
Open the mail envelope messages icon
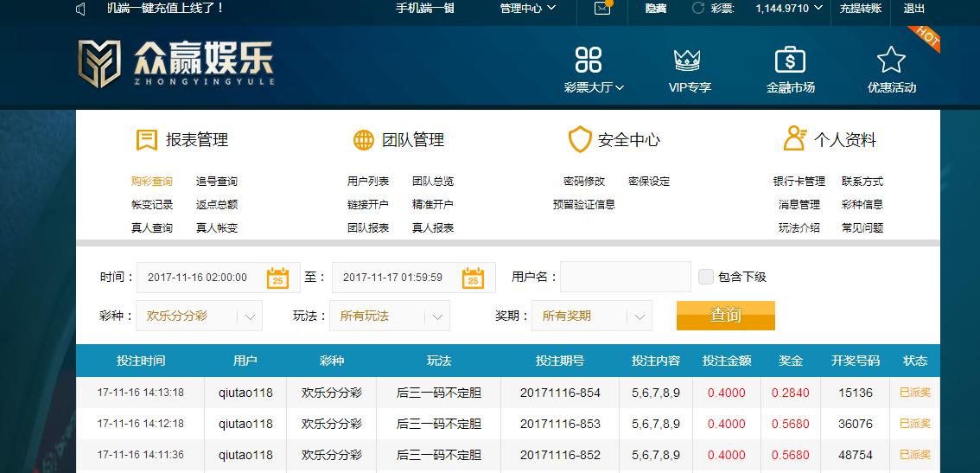[601, 9]
